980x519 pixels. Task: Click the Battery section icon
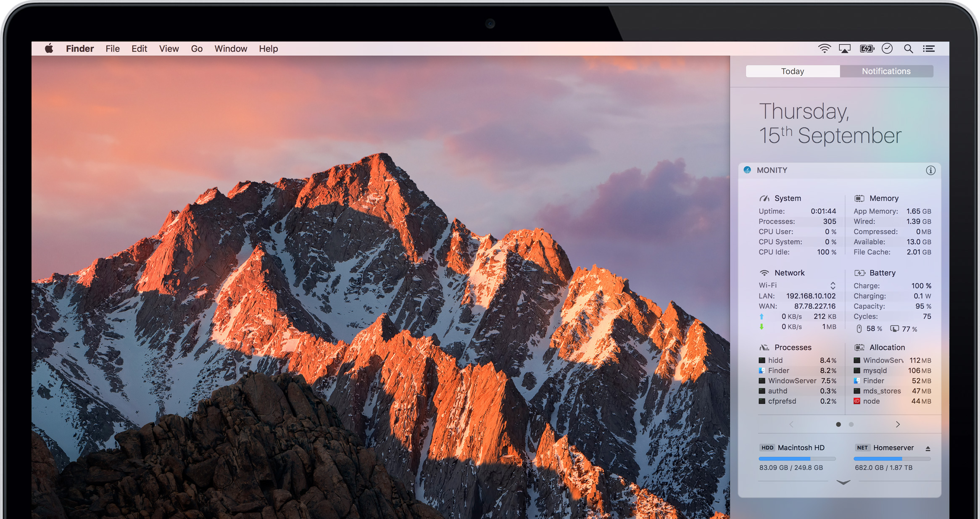[860, 273]
